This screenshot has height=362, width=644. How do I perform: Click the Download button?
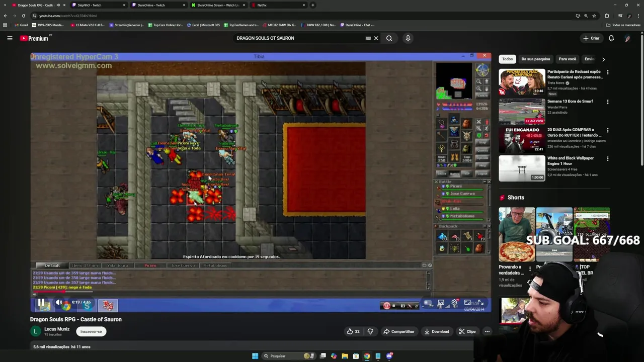[437, 331]
